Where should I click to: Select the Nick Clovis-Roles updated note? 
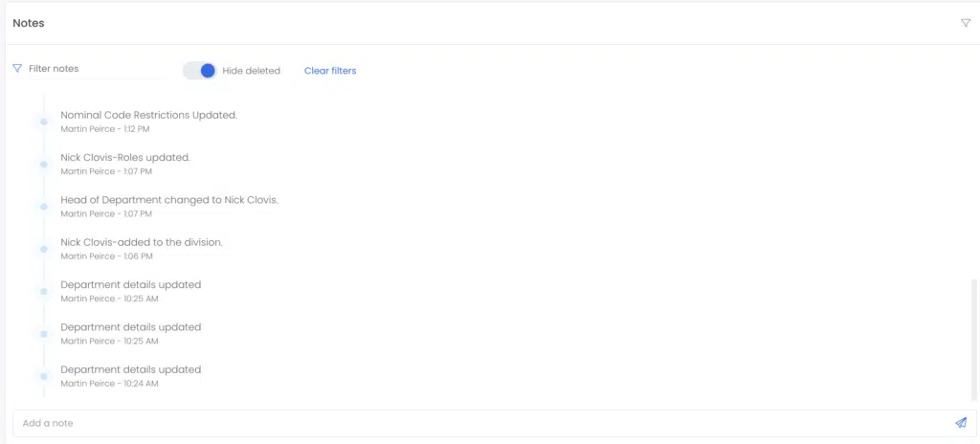pos(125,158)
